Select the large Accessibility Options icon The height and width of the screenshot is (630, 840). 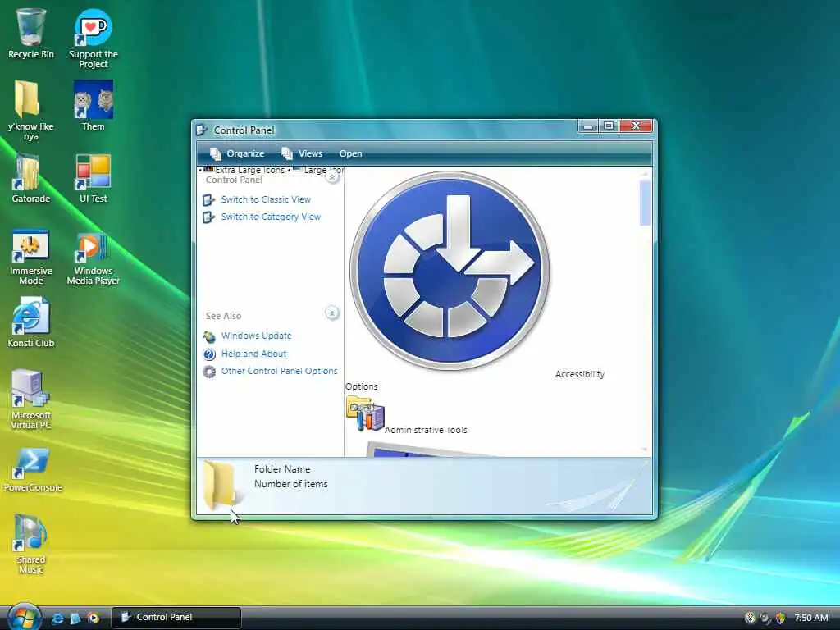450,271
